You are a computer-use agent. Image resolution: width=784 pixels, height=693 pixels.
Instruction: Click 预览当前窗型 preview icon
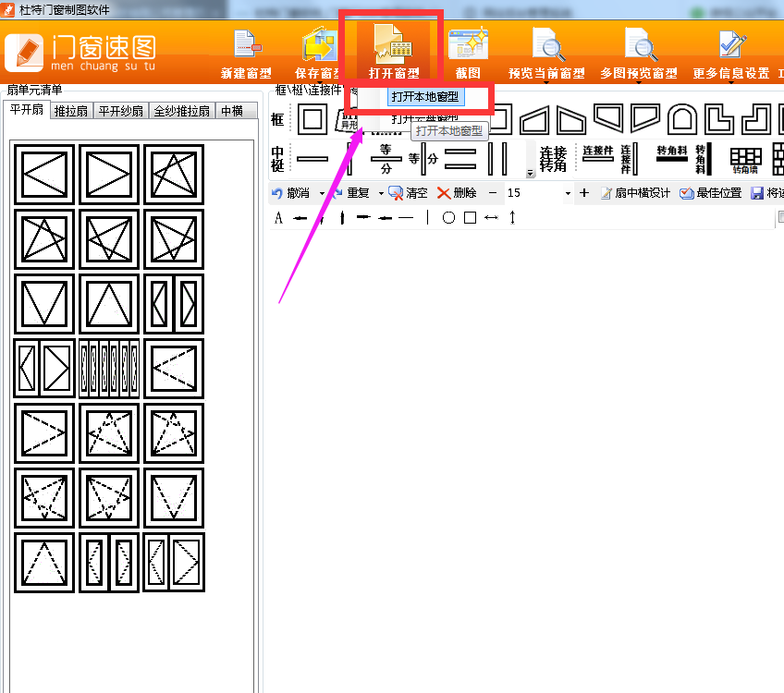(546, 54)
